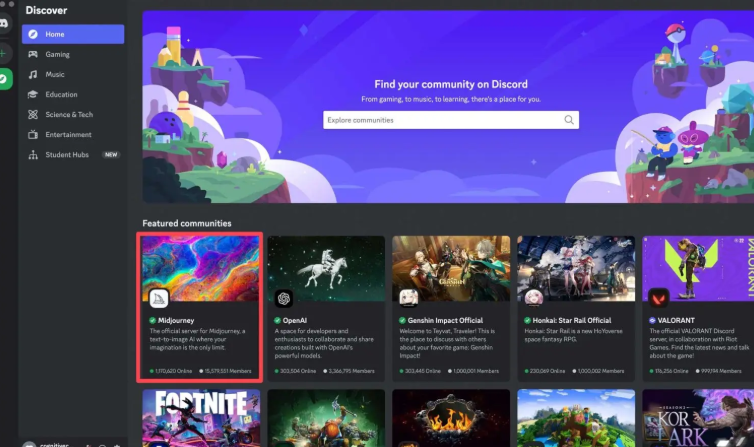Click the Midjourney members count text
Screen dimensions: 754x447
[x=228, y=371]
